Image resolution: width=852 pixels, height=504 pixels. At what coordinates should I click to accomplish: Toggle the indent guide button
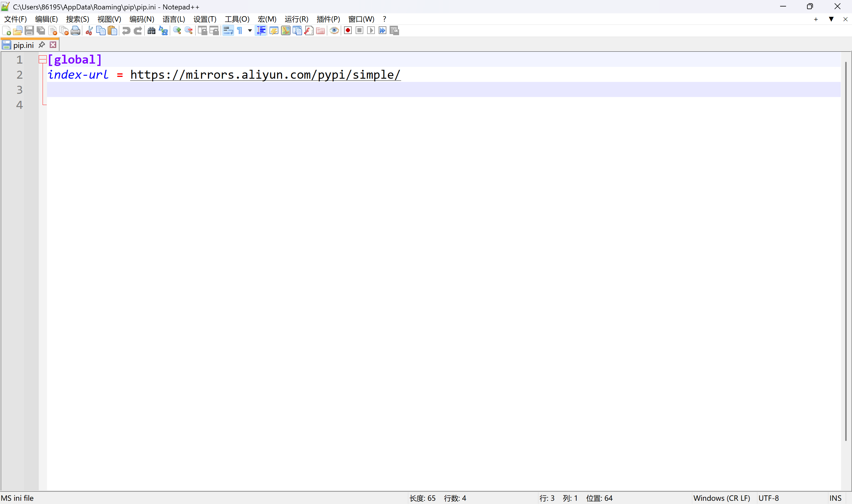261,30
